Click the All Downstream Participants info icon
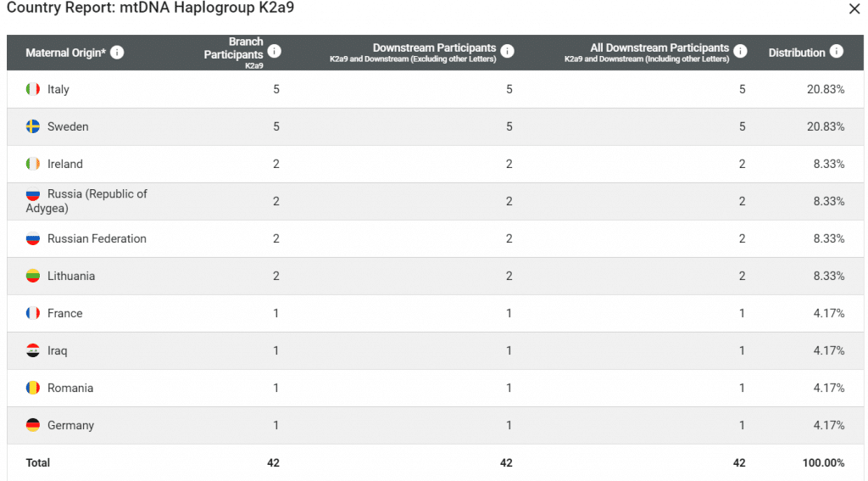 [x=740, y=51]
